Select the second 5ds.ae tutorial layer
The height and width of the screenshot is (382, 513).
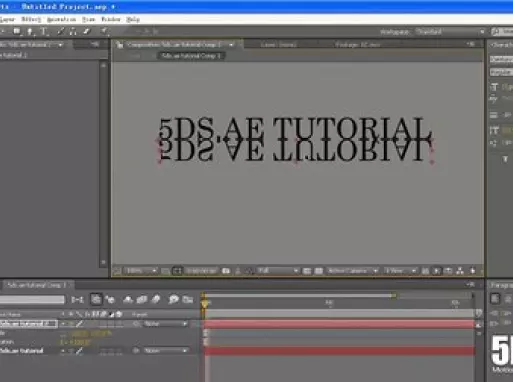(22, 351)
